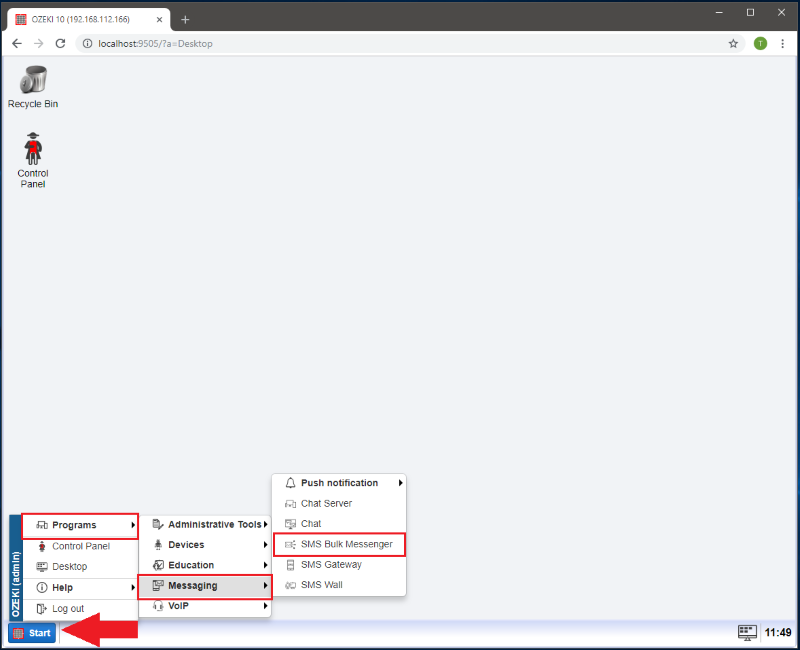
Task: Click the Start button on the taskbar
Action: (32, 633)
